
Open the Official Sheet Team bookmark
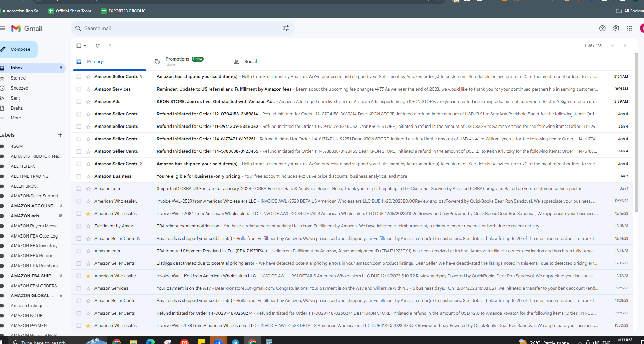pos(72,11)
